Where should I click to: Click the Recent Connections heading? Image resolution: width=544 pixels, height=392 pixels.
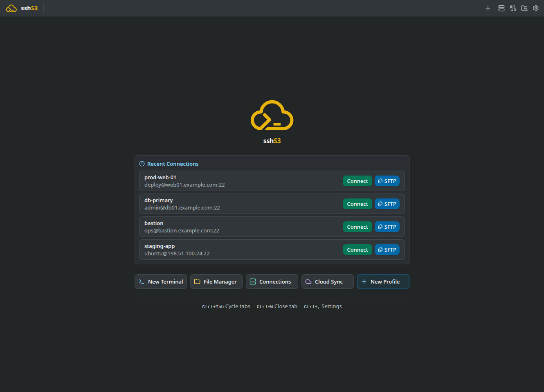[x=173, y=164]
